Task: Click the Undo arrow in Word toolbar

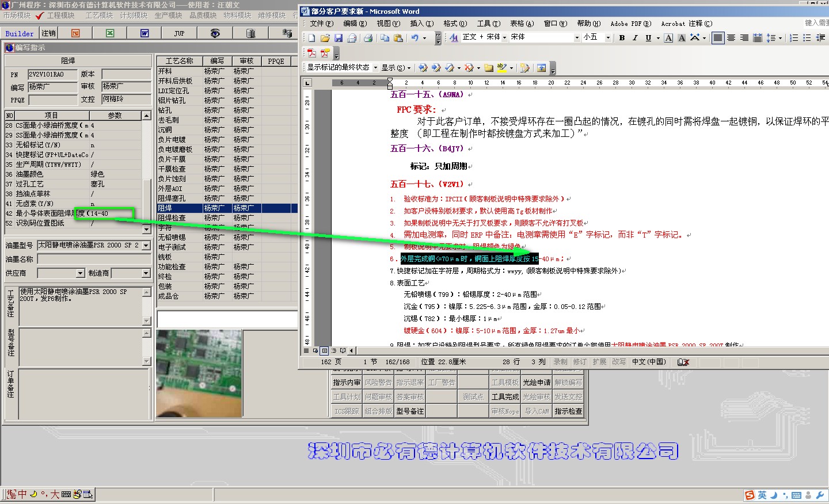Action: 414,38
